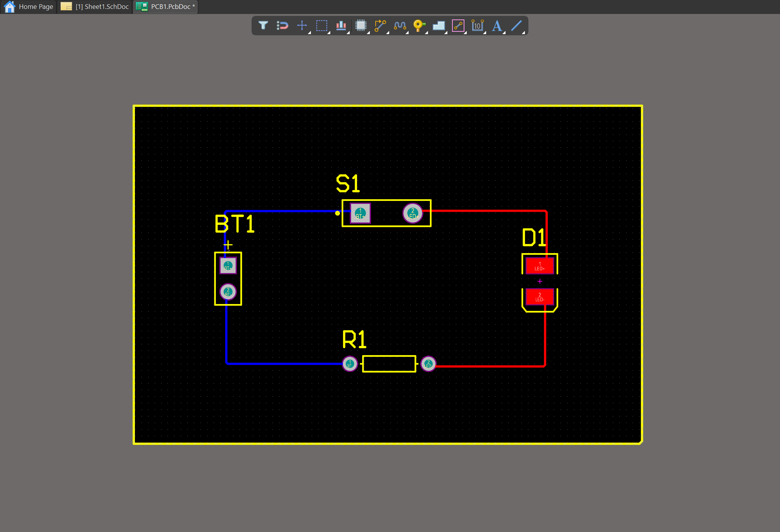Click the pink keepout track icon
This screenshot has height=532, width=780.
pos(458,26)
